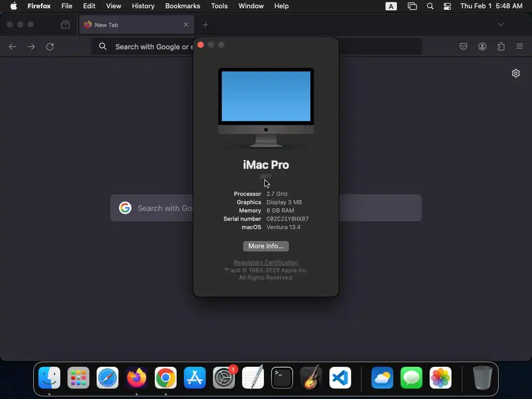Viewport: 532px width, 399px height.
Task: Open the Firefox hamburger application menu
Action: (x=520, y=46)
